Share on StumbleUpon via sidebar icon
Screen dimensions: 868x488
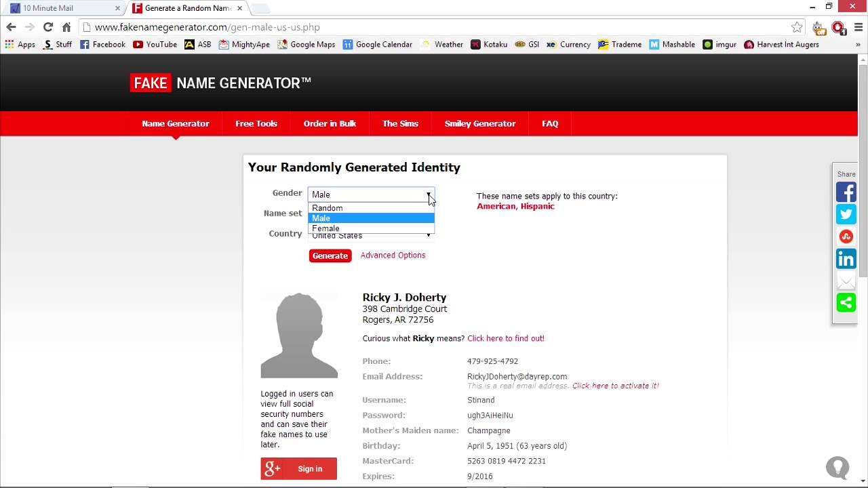point(846,237)
